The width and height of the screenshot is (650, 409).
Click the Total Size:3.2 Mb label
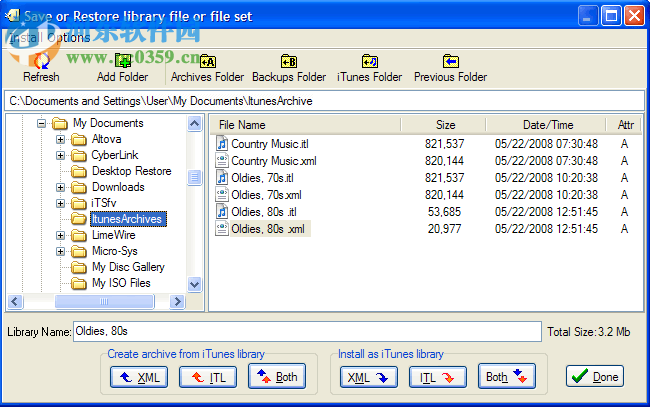[589, 332]
